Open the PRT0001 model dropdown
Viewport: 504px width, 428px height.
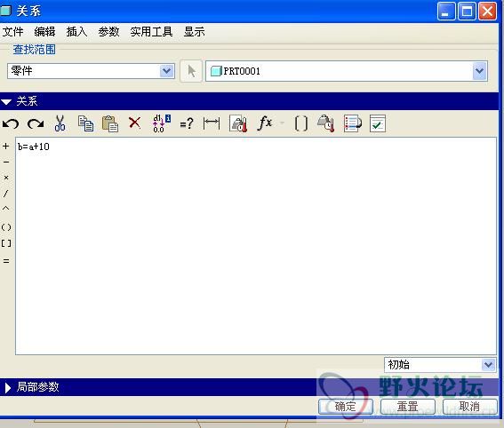tap(347, 71)
